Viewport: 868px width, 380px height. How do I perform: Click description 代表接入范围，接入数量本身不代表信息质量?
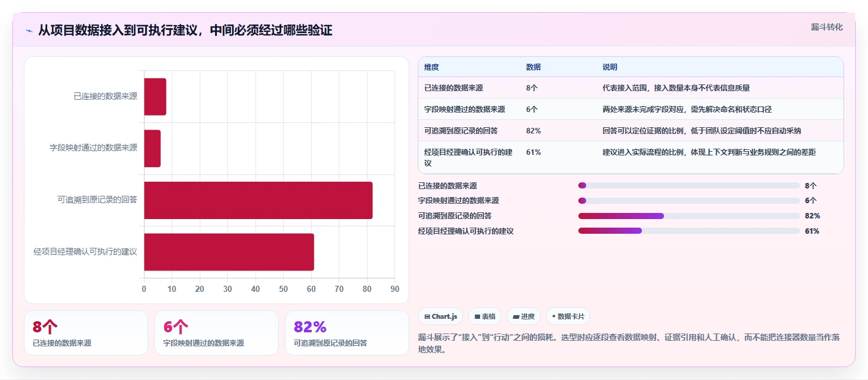(x=676, y=88)
